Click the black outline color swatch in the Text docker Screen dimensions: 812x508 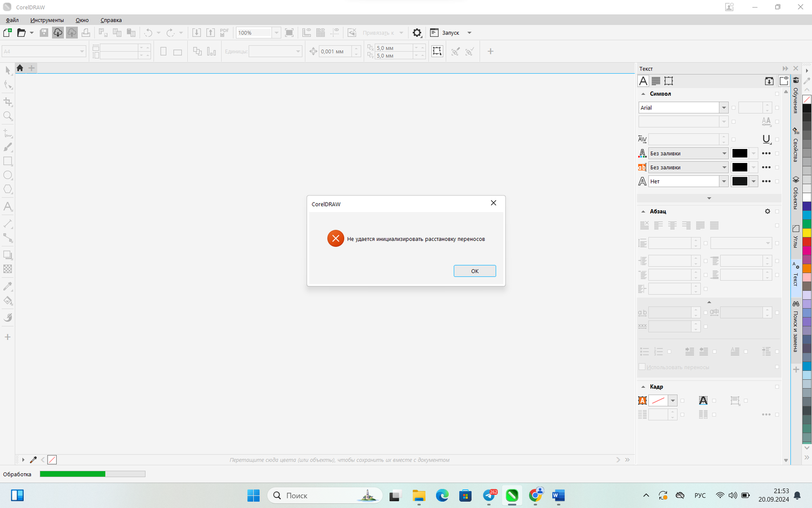(x=739, y=181)
